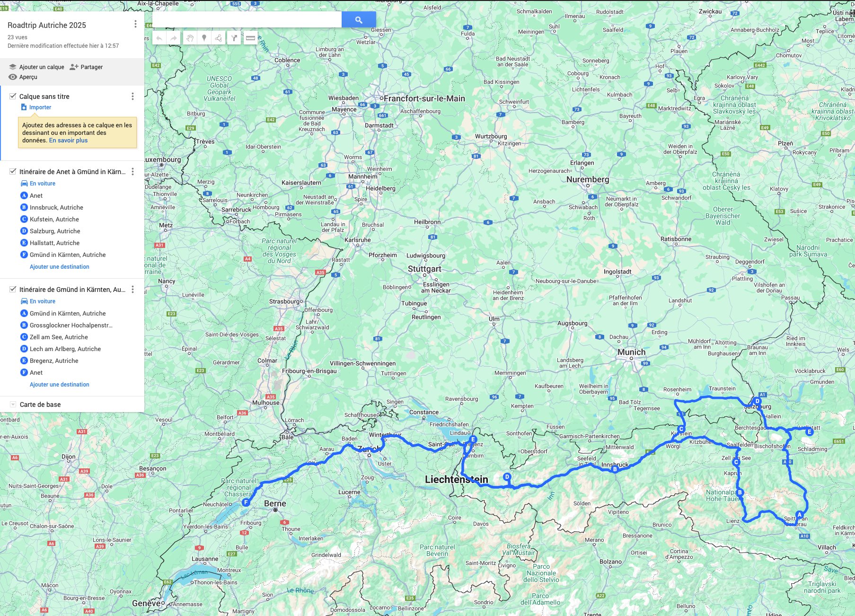The height and width of the screenshot is (616, 855).
Task: Click Ajouter une destination below Anet stop F
Action: tap(60, 385)
